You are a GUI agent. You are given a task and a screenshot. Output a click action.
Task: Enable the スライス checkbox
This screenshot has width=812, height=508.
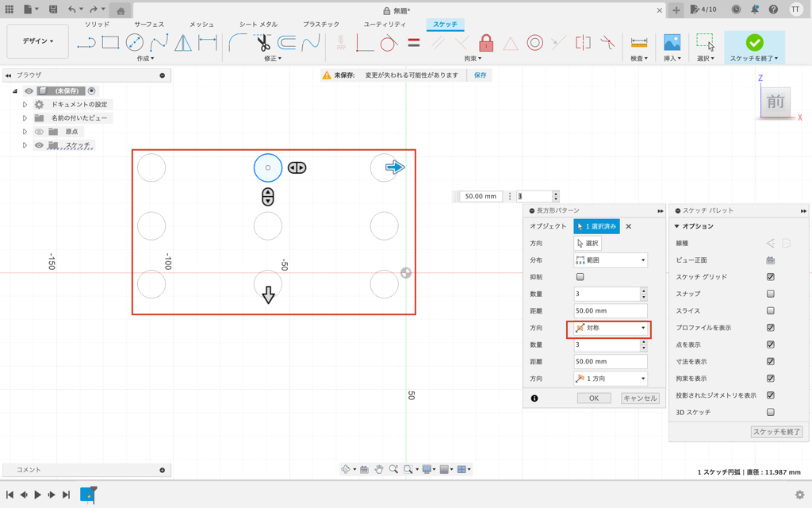771,310
